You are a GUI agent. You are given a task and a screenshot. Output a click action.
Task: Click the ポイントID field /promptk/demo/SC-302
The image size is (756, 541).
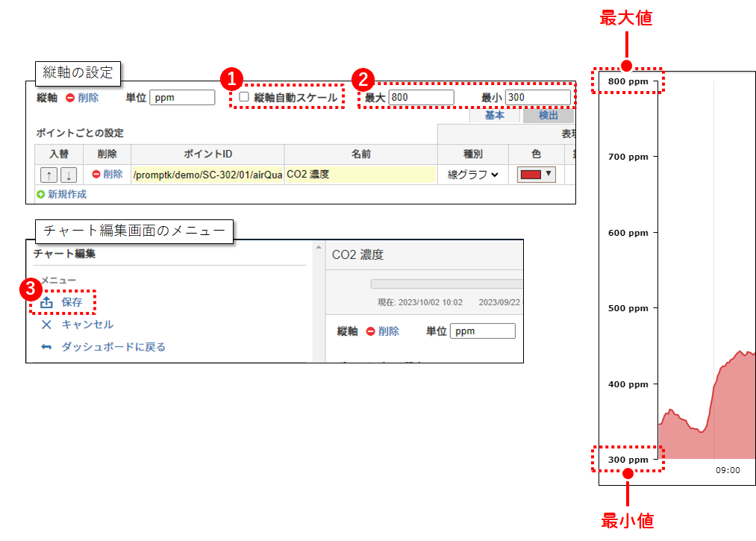click(207, 175)
